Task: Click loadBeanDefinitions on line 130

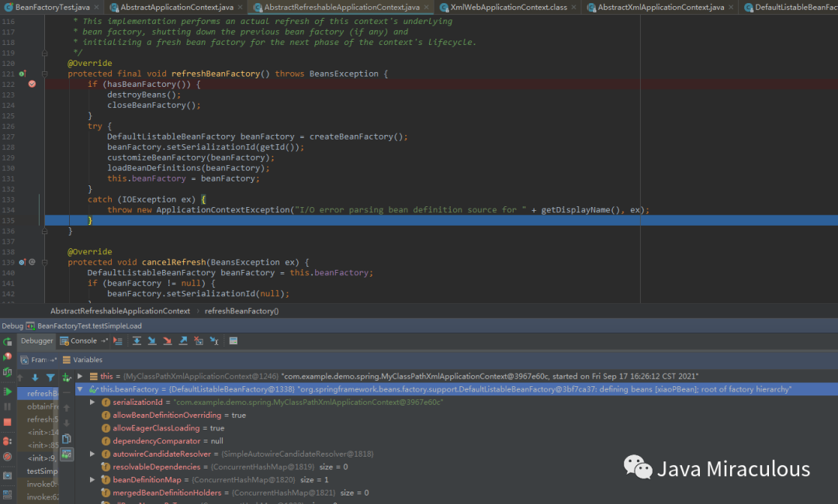Action: [x=154, y=168]
